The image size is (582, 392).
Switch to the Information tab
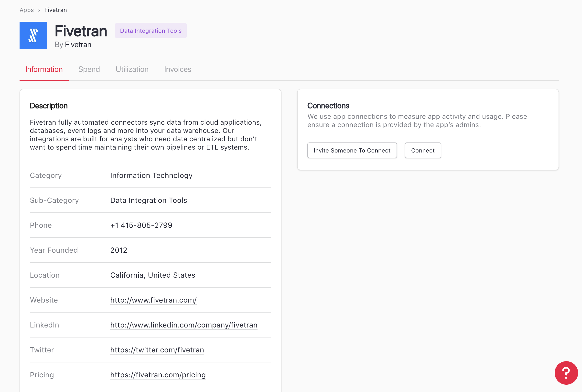pyautogui.click(x=44, y=69)
